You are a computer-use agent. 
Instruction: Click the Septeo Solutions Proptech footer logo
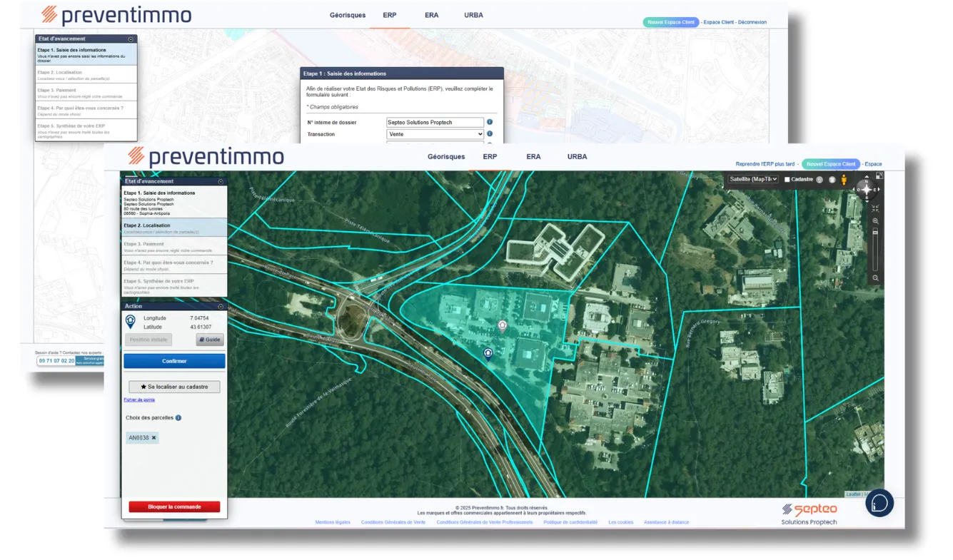(810, 513)
